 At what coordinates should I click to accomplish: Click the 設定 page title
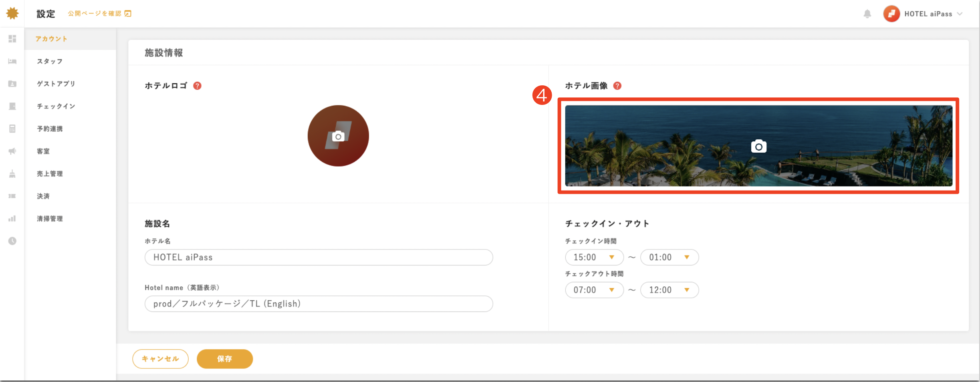coord(46,14)
